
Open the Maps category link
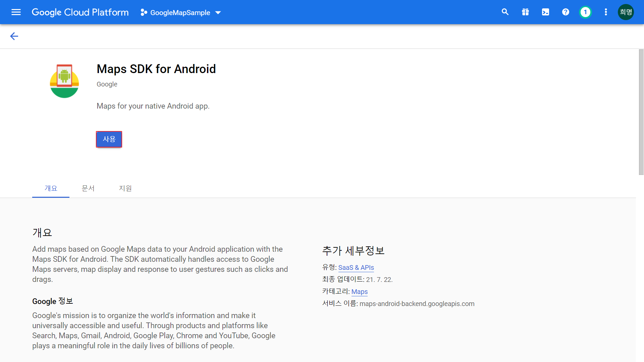pos(359,292)
